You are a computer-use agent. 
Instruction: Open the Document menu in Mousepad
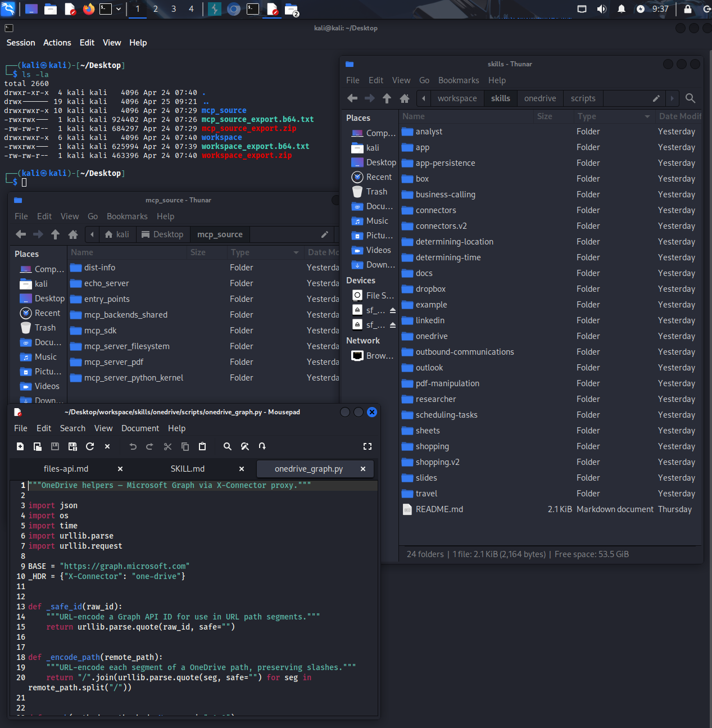140,428
